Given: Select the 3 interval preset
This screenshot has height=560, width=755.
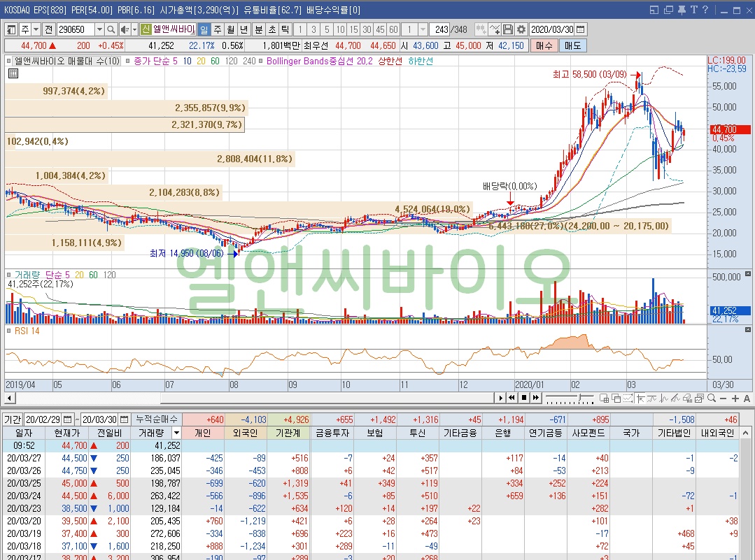Looking at the screenshot, I should point(313,30).
